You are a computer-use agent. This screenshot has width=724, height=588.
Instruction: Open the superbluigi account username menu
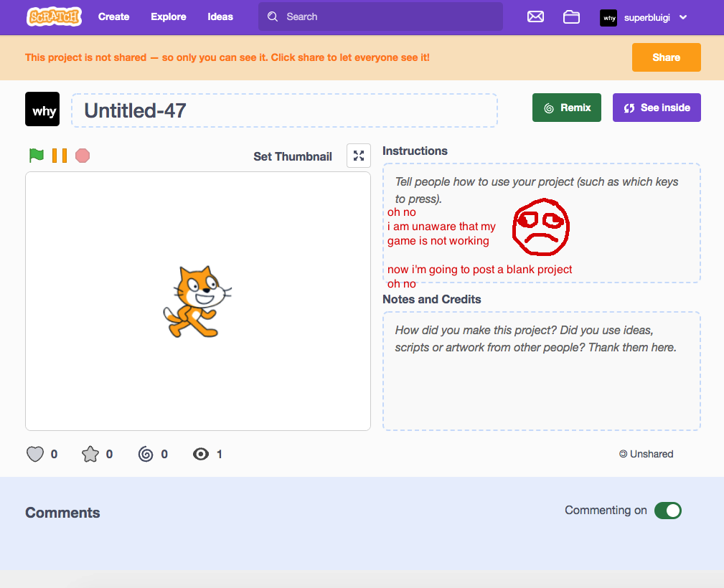pos(647,17)
